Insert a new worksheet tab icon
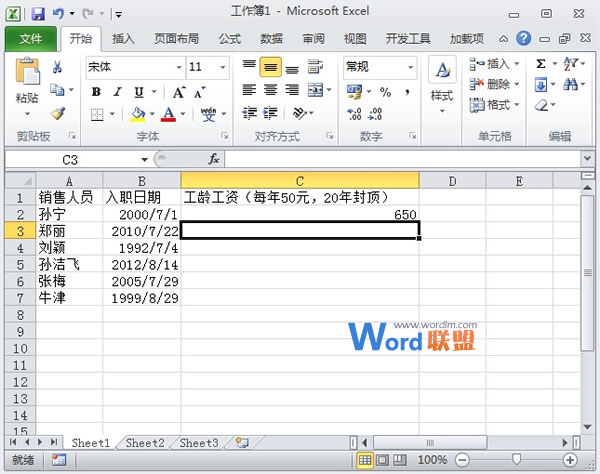Screen dimensions: 600x474 [x=242, y=443]
